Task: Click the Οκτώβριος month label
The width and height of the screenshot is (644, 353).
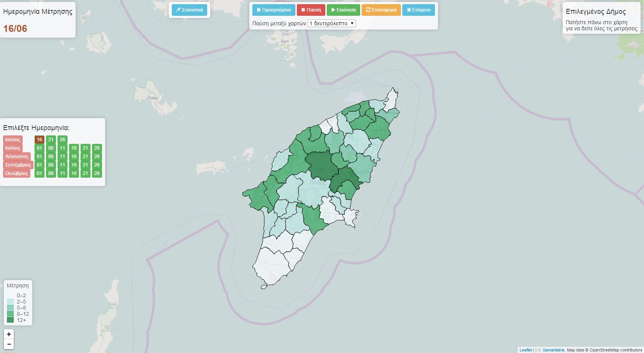Action: [x=16, y=173]
